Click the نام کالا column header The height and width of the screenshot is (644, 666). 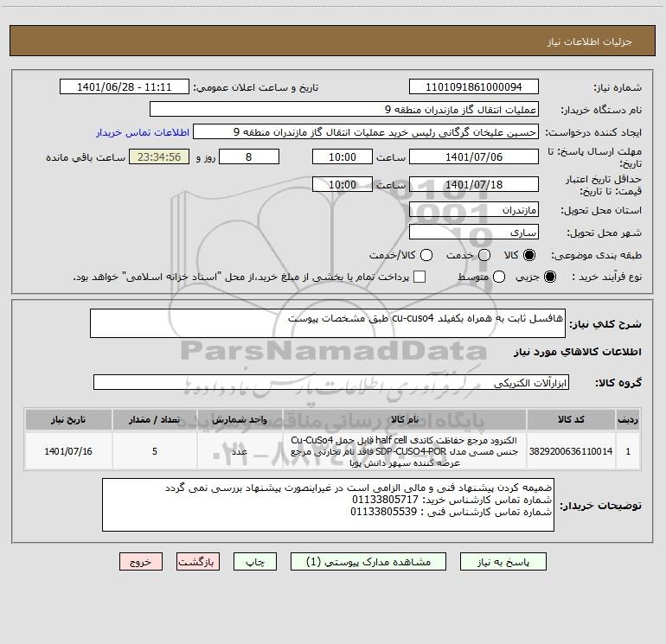click(x=405, y=419)
